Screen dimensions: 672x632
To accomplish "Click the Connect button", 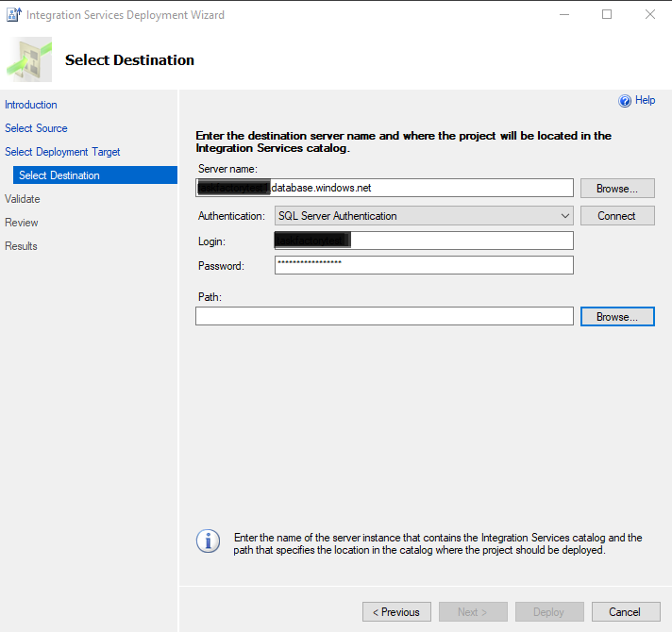I will (x=617, y=216).
